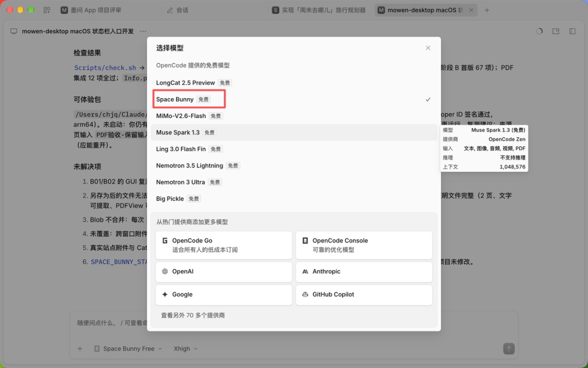The image size is (588, 368).
Task: Click the M icon on the mowen-desktop tab
Action: (x=381, y=10)
